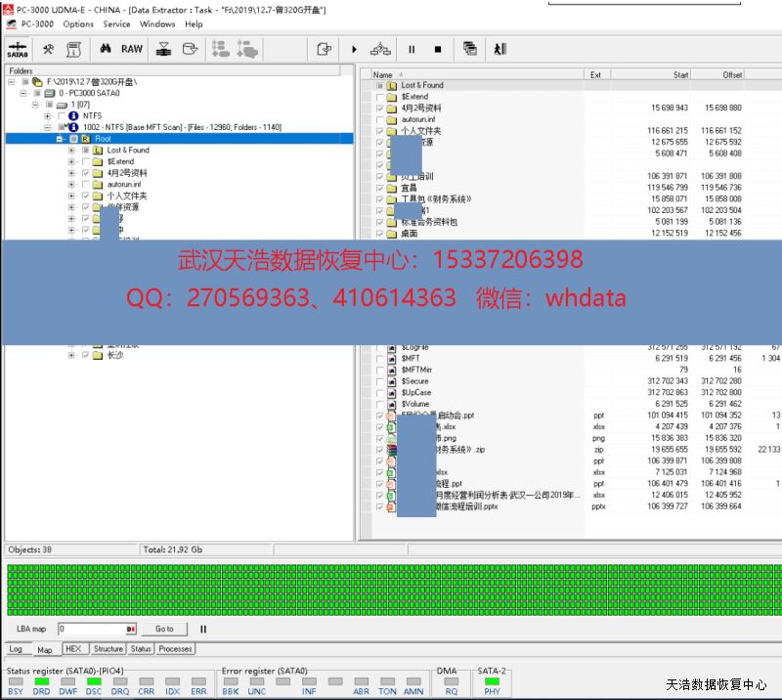
Task: Click the Go to button
Action: [164, 629]
